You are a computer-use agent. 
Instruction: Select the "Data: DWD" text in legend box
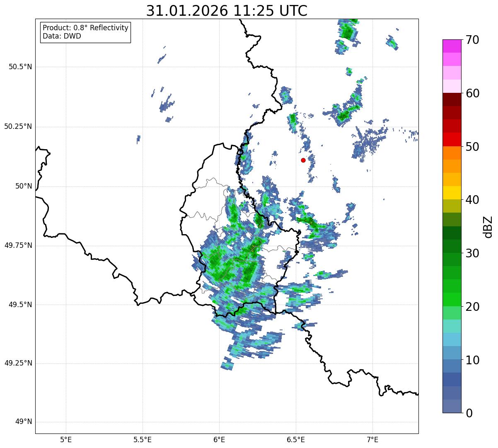(x=62, y=36)
